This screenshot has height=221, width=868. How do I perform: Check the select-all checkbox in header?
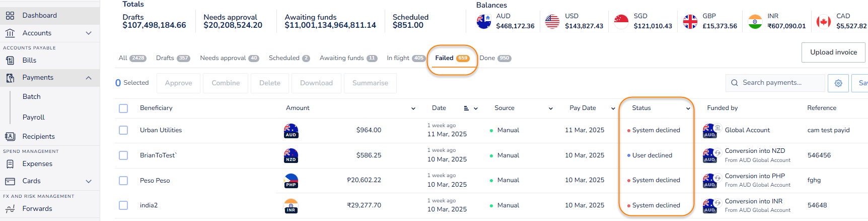[123, 108]
